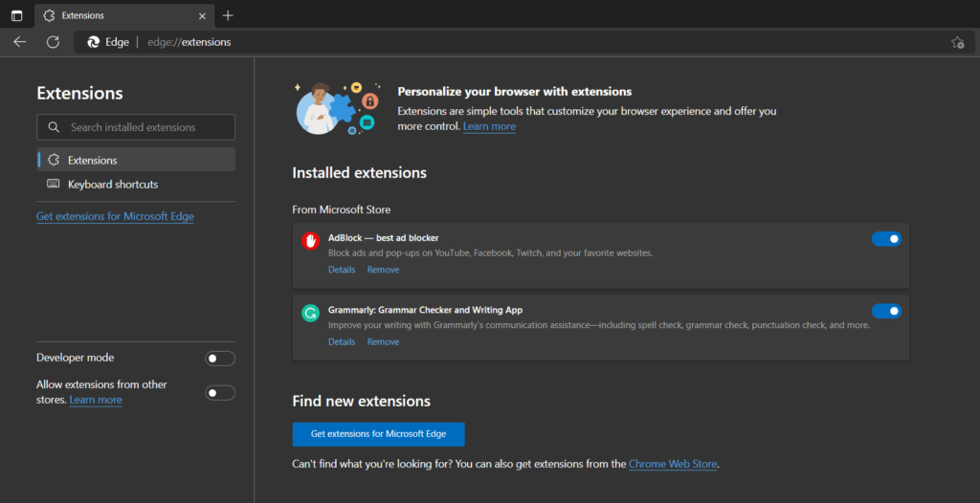The image size is (980, 503).
Task: Click the keyboard icon beside Keyboard shortcuts
Action: pyautogui.click(x=54, y=185)
